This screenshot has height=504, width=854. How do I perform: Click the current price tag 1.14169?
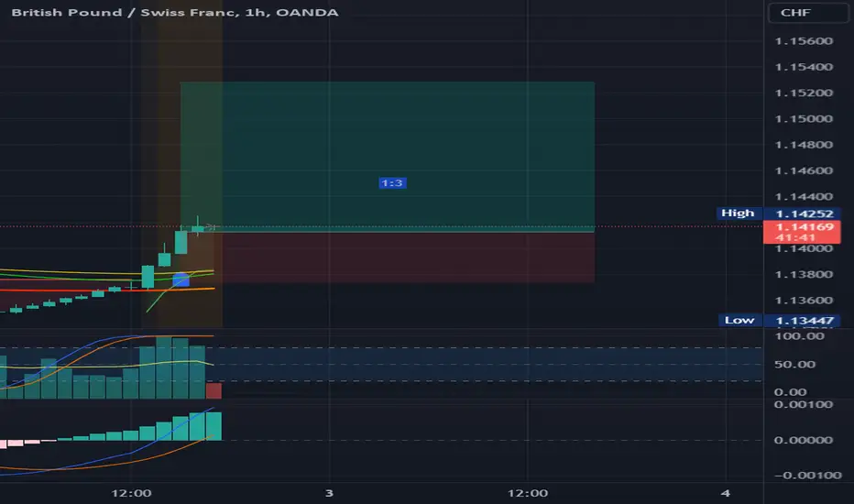[x=802, y=232]
